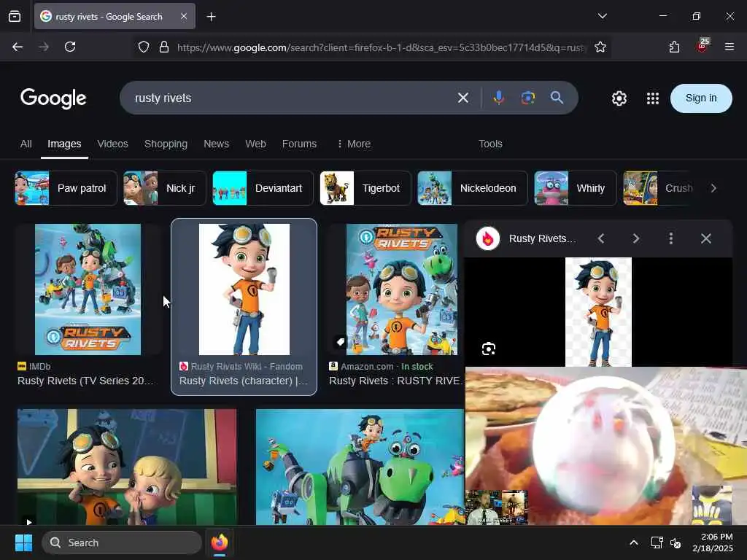This screenshot has height=560, width=747.
Task: Click the Sign in button
Action: click(x=701, y=98)
